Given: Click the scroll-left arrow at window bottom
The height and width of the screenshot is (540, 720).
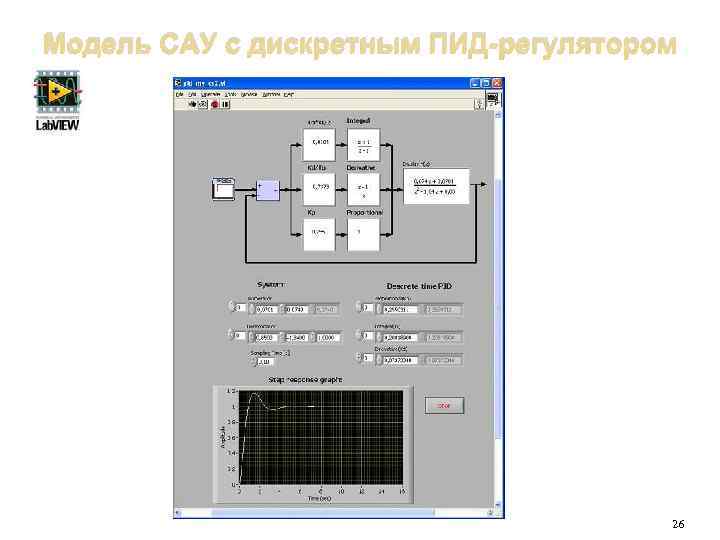Looking at the screenshot, I should pos(178,512).
